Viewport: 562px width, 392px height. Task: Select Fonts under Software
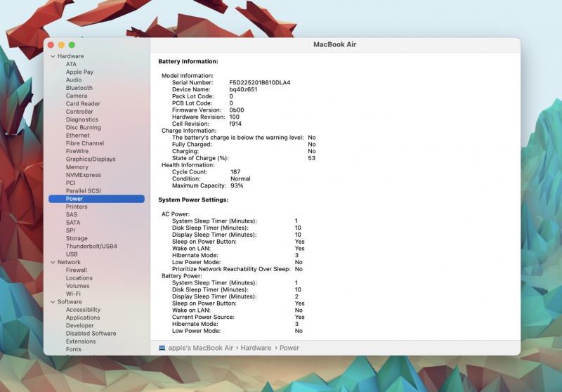(x=73, y=349)
